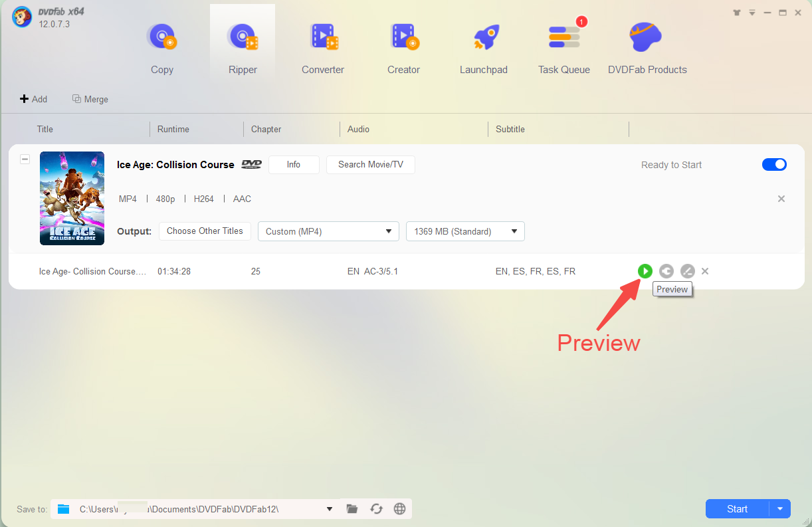This screenshot has height=527, width=812.
Task: Open the Converter module
Action: click(x=323, y=48)
